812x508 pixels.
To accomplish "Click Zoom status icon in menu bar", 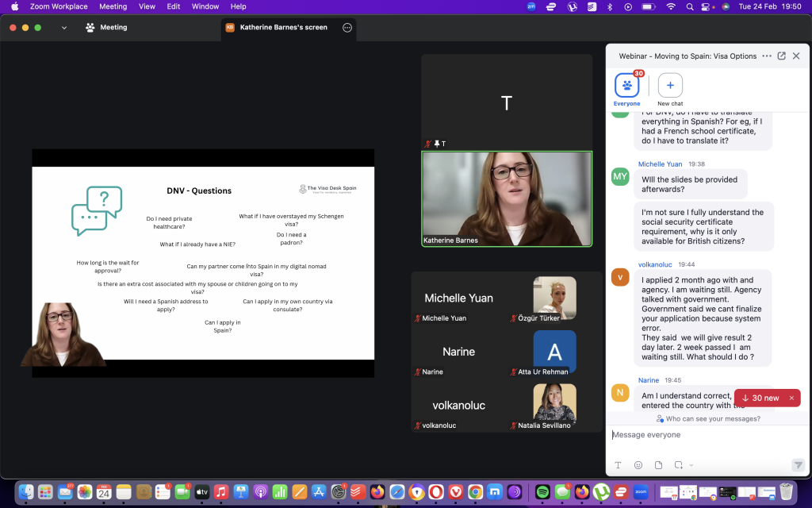I will [530, 6].
